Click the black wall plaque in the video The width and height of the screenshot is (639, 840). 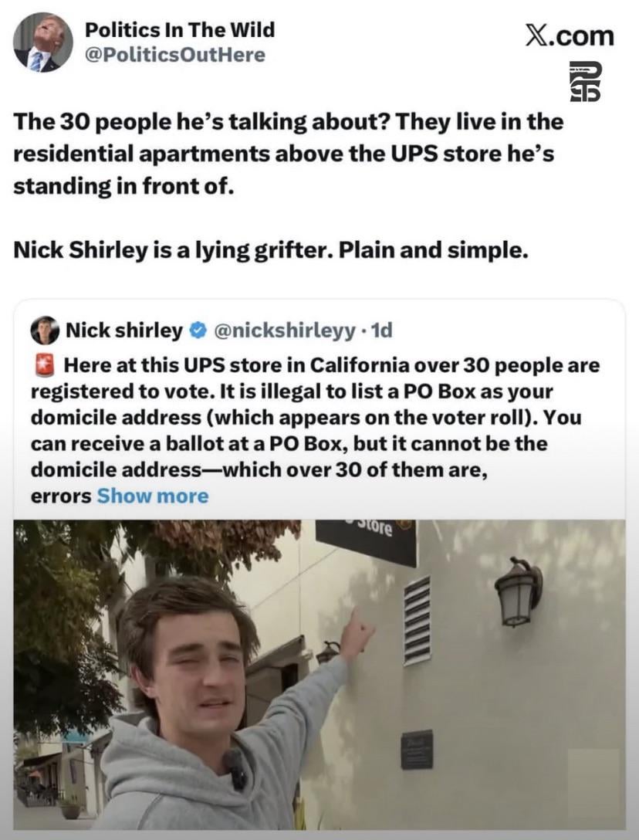pos(417,749)
